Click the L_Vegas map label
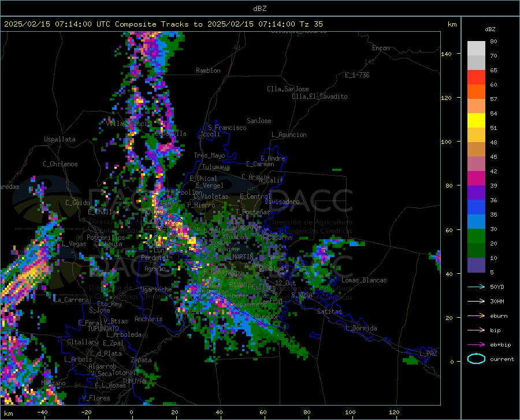The image size is (520, 420). point(74,244)
